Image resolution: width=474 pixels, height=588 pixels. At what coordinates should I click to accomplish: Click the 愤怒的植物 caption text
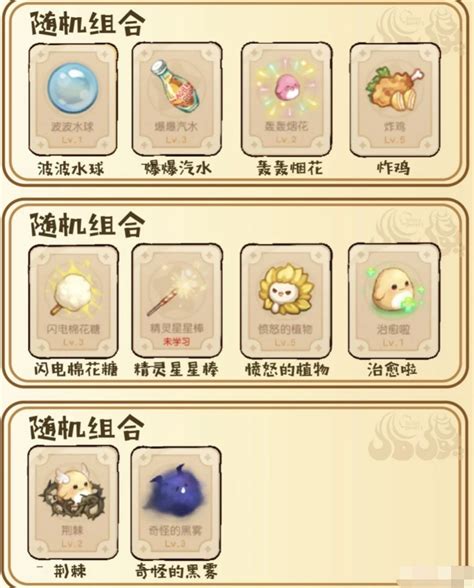click(287, 369)
